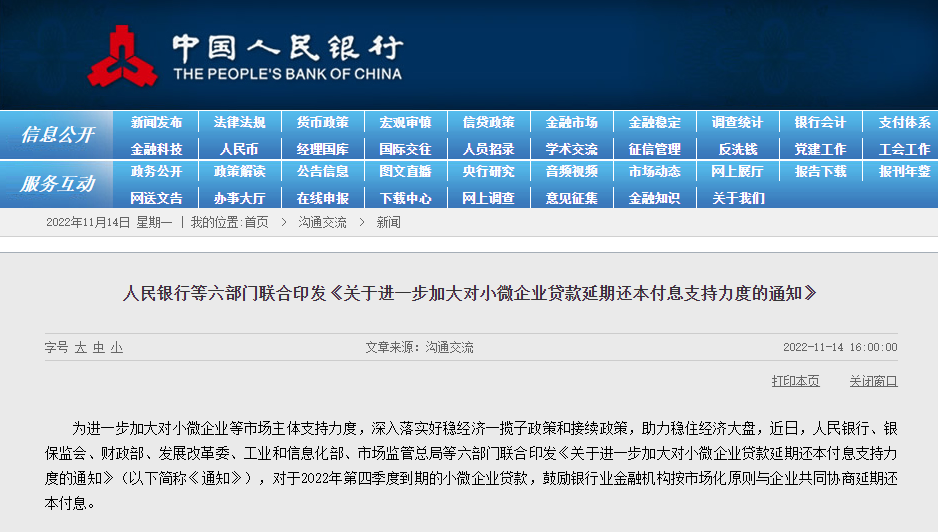
Task: Set font size to 中
Action: [99, 348]
